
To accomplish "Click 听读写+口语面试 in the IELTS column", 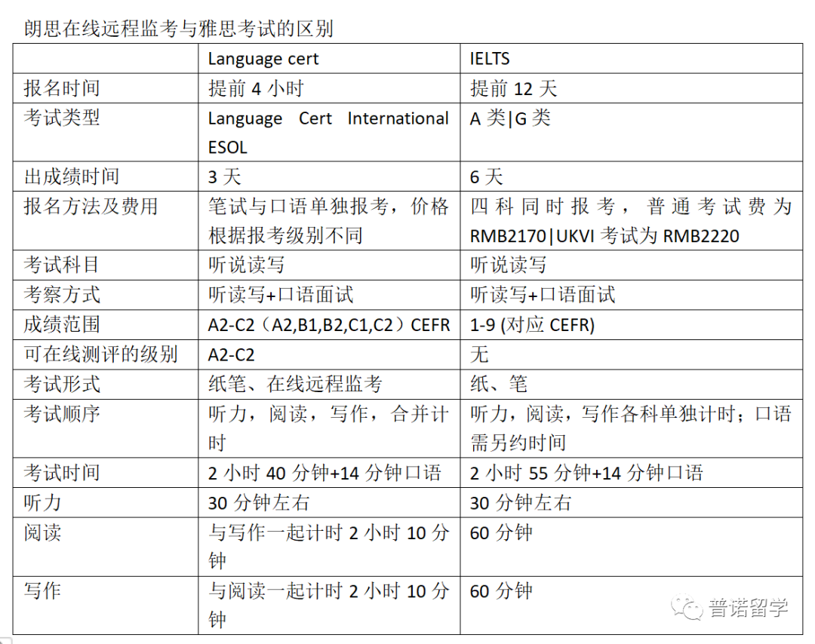I will (543, 294).
